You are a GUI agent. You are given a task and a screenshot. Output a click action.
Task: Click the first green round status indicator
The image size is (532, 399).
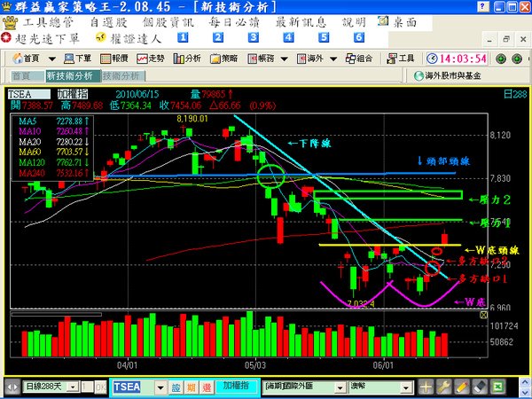[501, 59]
